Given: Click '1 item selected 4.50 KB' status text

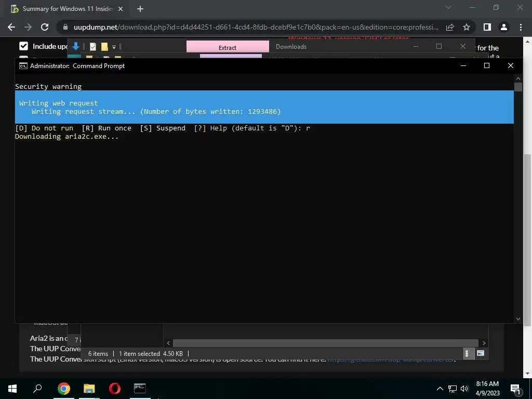Looking at the screenshot, I should 151,353.
